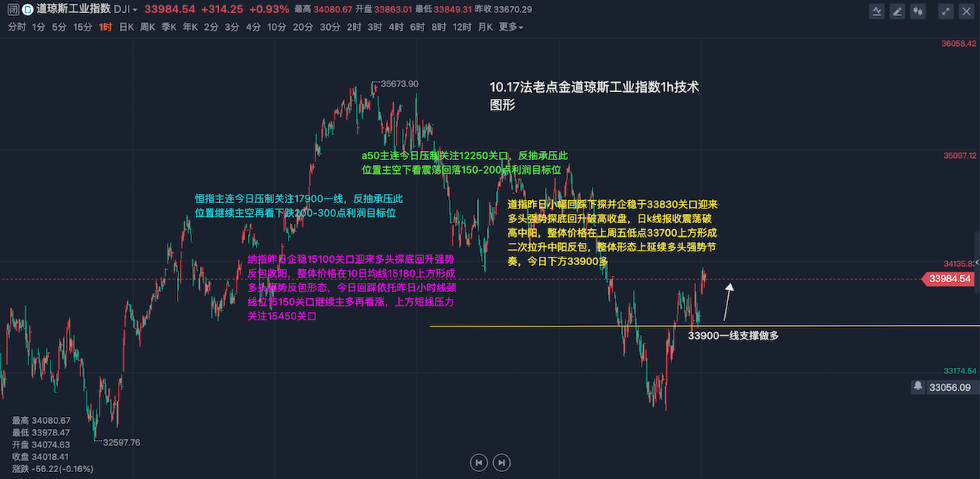The height and width of the screenshot is (479, 980).
Task: Select the 15分 timeframe
Action: 83,27
